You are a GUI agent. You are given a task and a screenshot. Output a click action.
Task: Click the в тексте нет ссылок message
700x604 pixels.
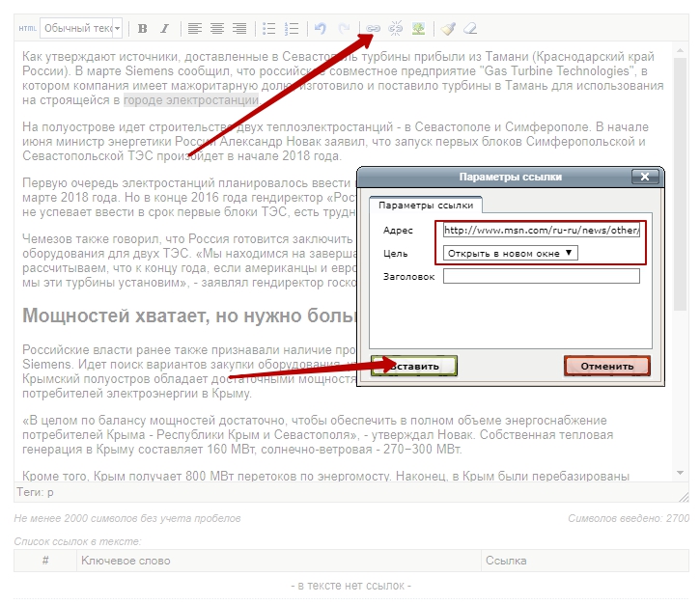tap(350, 586)
